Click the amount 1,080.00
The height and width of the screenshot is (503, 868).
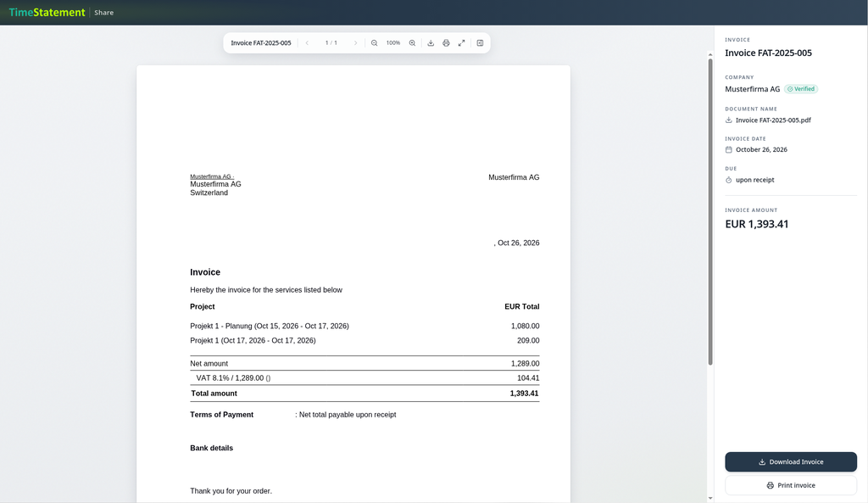(x=525, y=326)
